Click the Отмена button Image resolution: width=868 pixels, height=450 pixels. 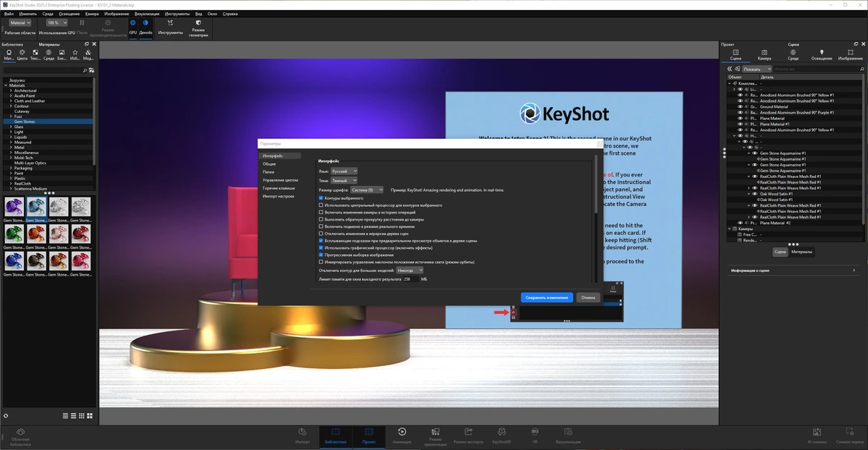tap(588, 297)
